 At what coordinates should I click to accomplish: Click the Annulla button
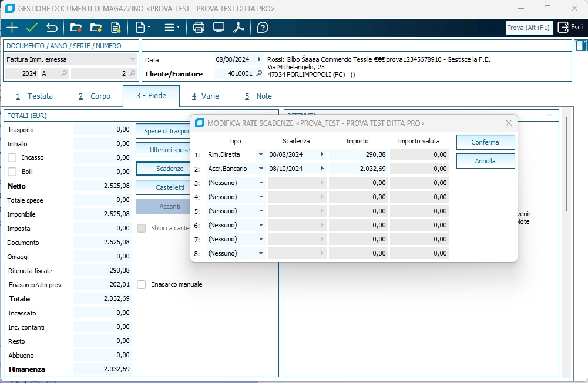485,161
